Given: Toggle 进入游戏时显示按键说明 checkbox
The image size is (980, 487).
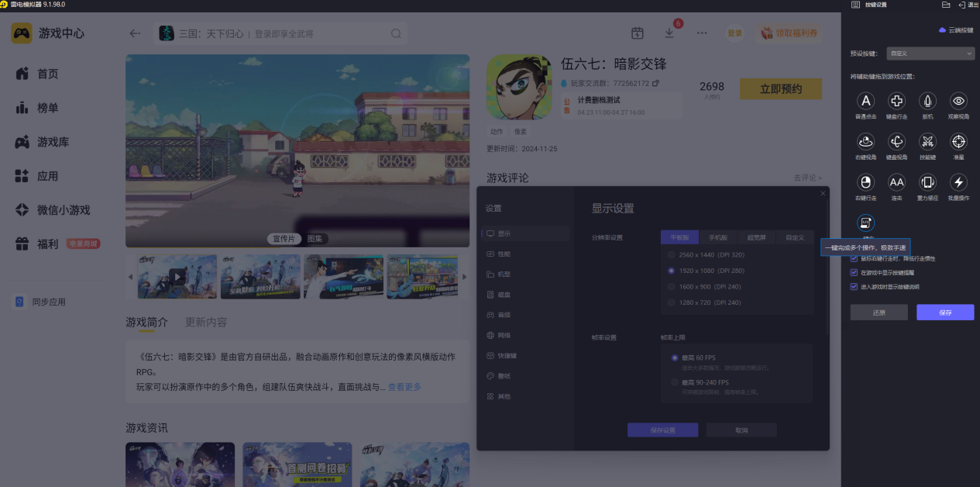Looking at the screenshot, I should click(x=854, y=286).
